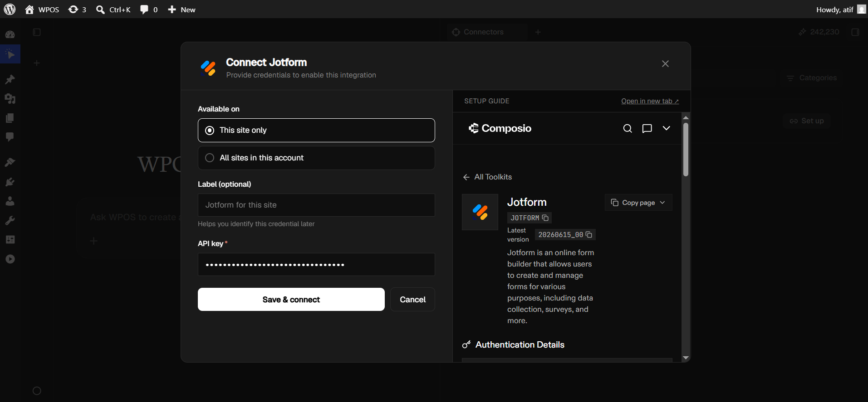Viewport: 868px width, 402px height.
Task: Click the circle icon at the bottom left
Action: tap(37, 391)
